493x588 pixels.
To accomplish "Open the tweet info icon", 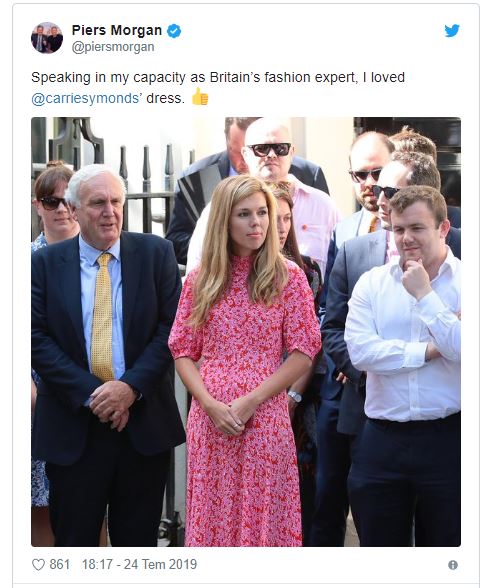I will point(453,565).
